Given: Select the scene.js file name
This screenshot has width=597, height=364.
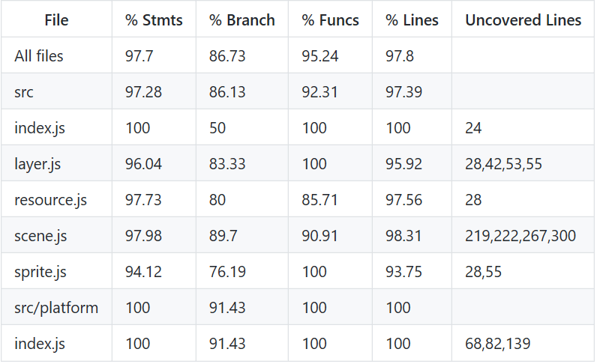Looking at the screenshot, I should [x=40, y=236].
